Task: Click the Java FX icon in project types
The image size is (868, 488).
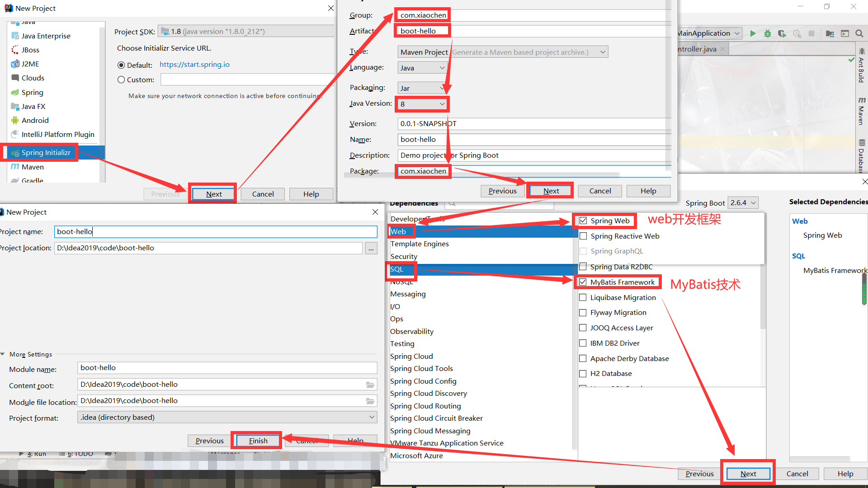Action: [15, 106]
